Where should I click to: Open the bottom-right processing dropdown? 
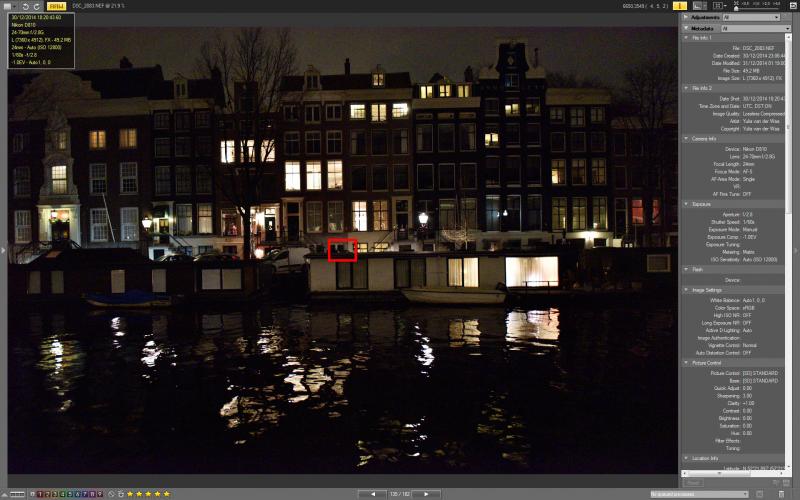(x=699, y=494)
